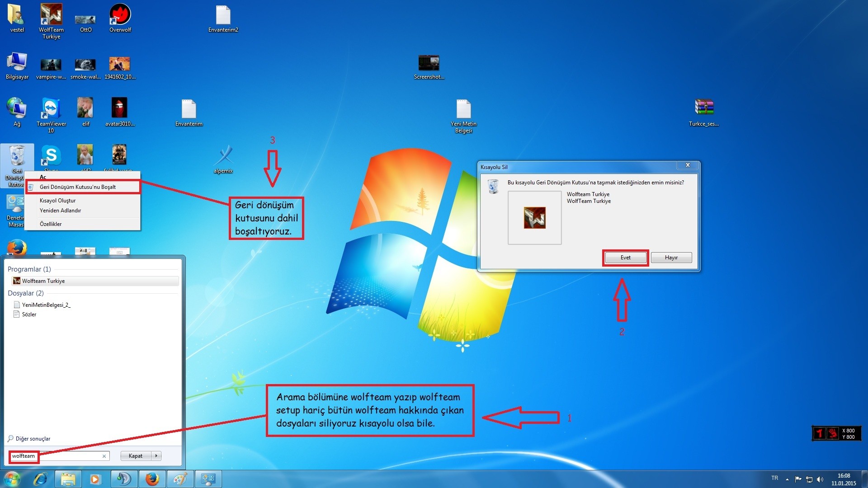Screen dimensions: 868x488
Task: Clear the Start menu search text
Action: coord(104,456)
